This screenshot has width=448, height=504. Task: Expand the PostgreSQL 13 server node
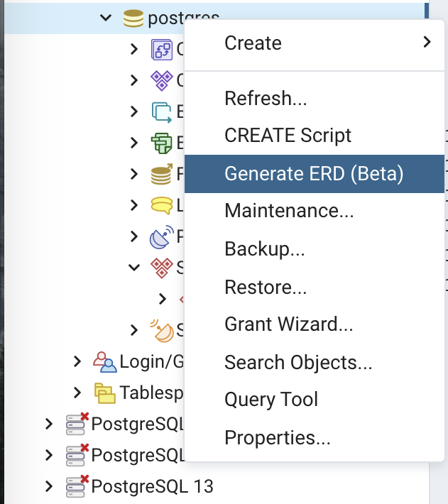click(x=48, y=486)
